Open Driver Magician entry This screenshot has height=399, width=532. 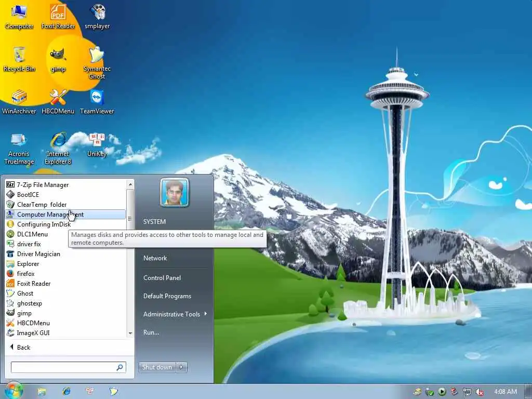pyautogui.click(x=65, y=254)
